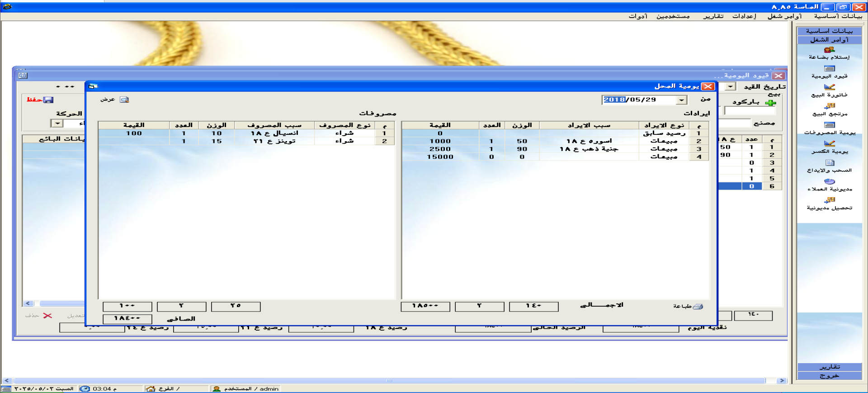Viewport: 868px width, 393px height.
Task: Click the طباعة printer icon
Action: (698, 307)
